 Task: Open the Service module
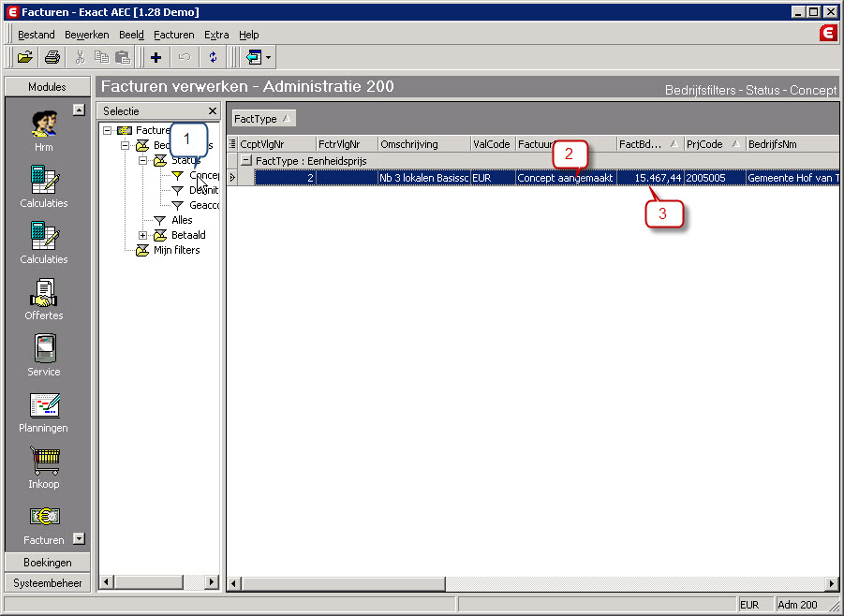point(44,355)
